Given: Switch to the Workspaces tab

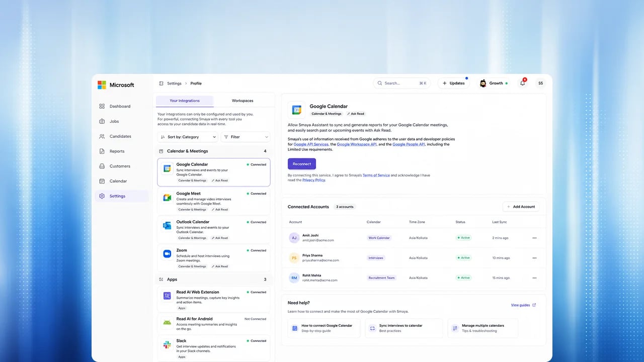Looking at the screenshot, I should [243, 101].
